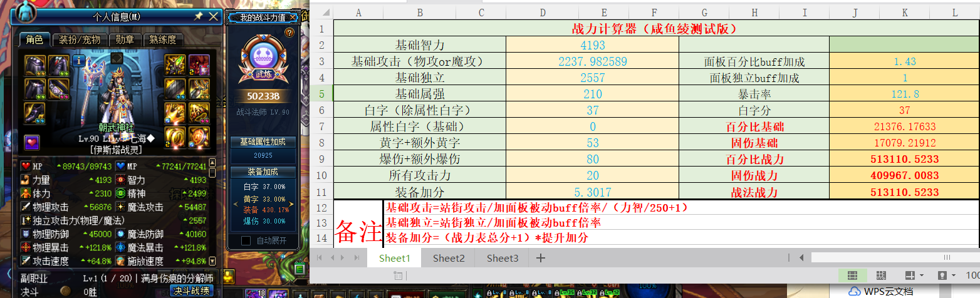
Task: Select the red weapon slot in right equipment column
Action: [199, 64]
